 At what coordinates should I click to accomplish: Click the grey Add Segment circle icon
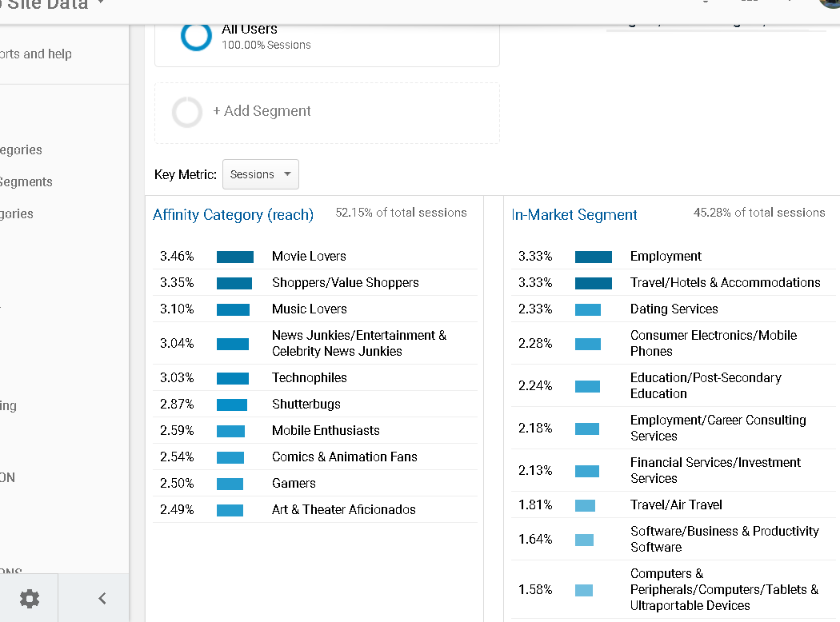(187, 112)
